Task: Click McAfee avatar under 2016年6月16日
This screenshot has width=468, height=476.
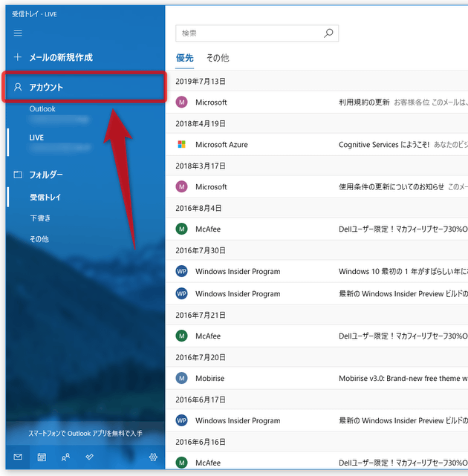Action: tap(181, 463)
